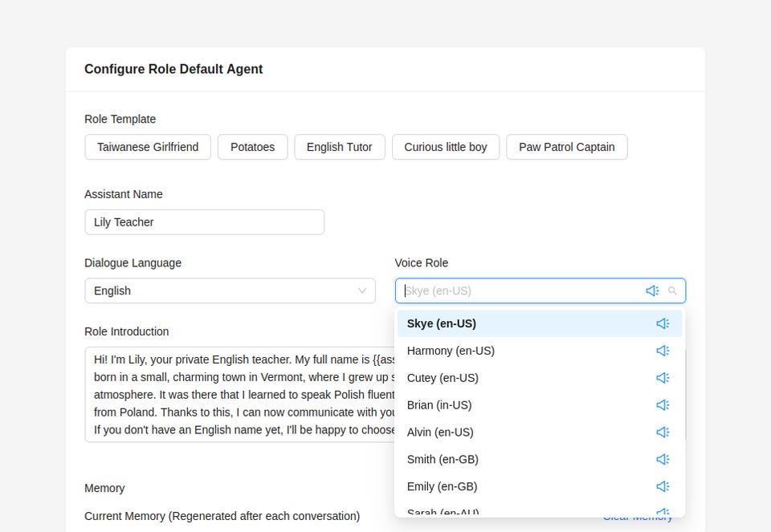
Task: Play the Alvin (en-US) voice sample
Action: pos(663,433)
